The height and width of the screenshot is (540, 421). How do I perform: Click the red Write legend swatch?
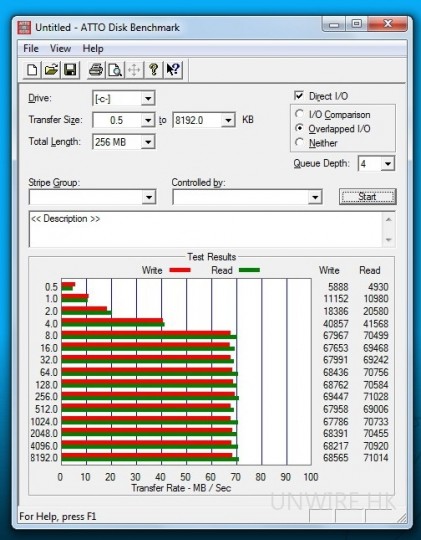[x=180, y=270]
